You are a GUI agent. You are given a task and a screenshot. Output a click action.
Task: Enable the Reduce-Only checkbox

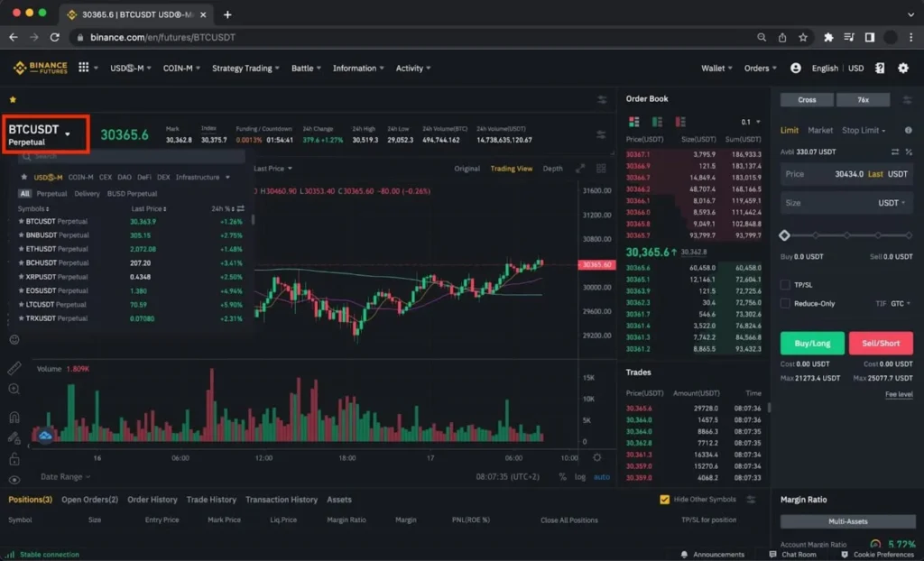pos(784,304)
